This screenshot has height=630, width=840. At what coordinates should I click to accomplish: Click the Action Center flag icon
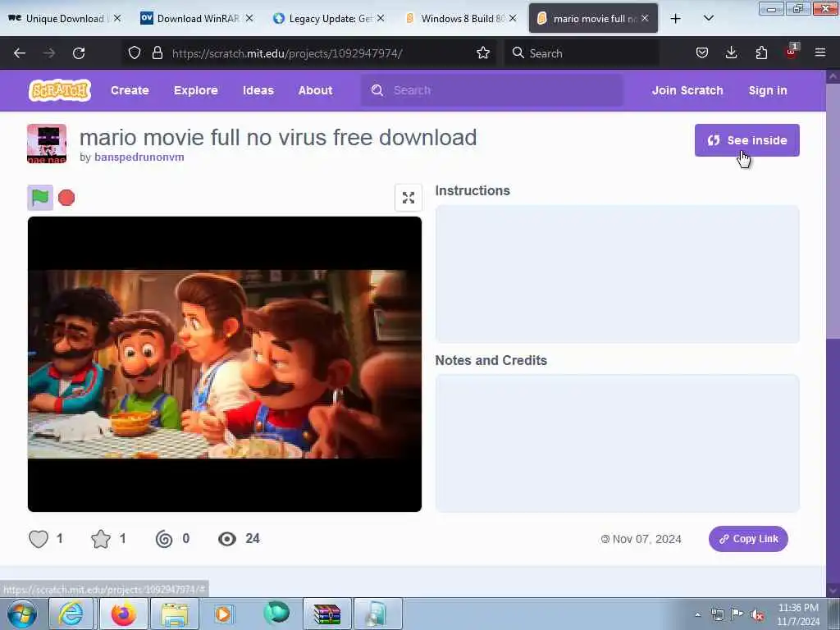(x=737, y=614)
